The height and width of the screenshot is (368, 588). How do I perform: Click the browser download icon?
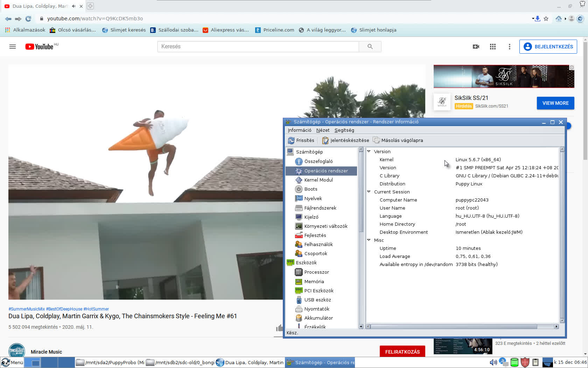click(x=537, y=19)
